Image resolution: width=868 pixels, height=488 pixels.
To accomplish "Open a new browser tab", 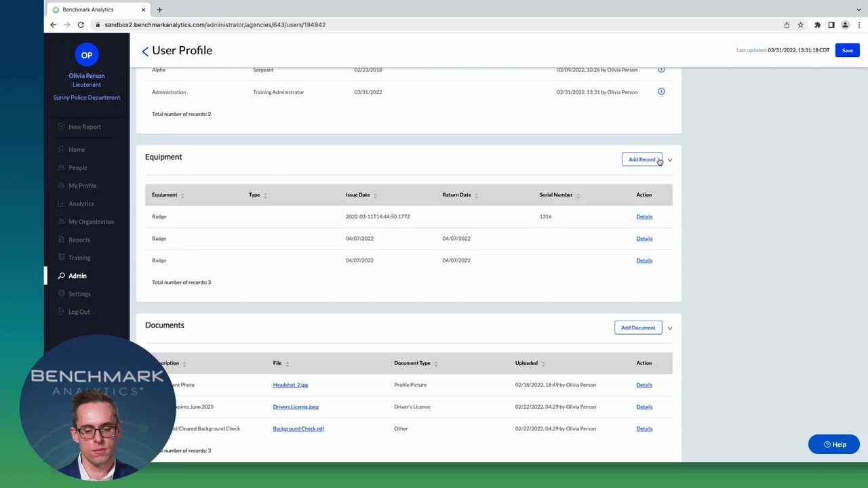I will tap(159, 9).
